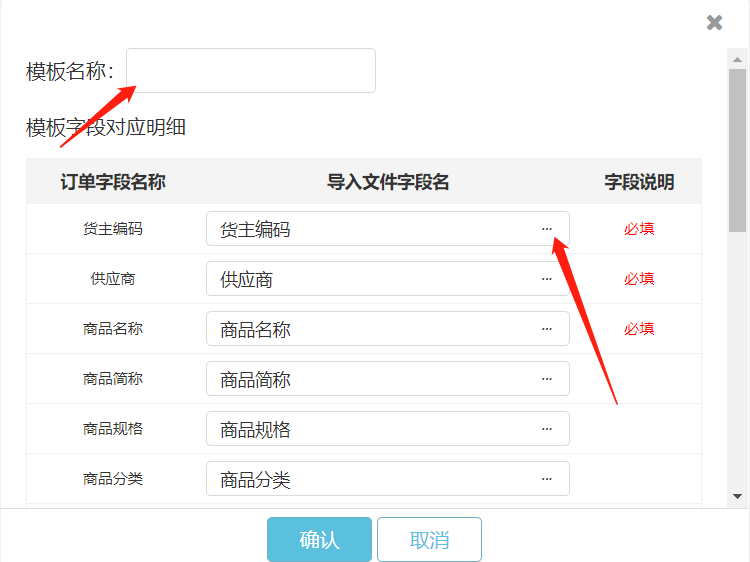Click the 供应商 order field label

(113, 279)
